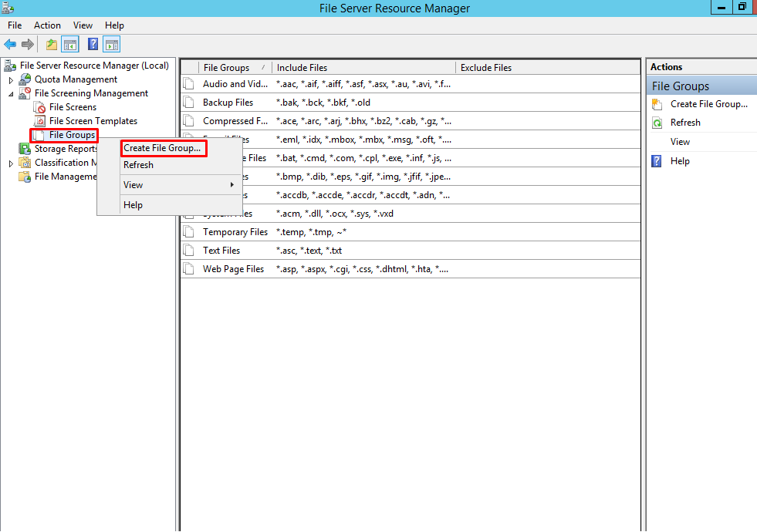Click the Up one level folder icon
This screenshot has width=757, height=532.
click(52, 45)
